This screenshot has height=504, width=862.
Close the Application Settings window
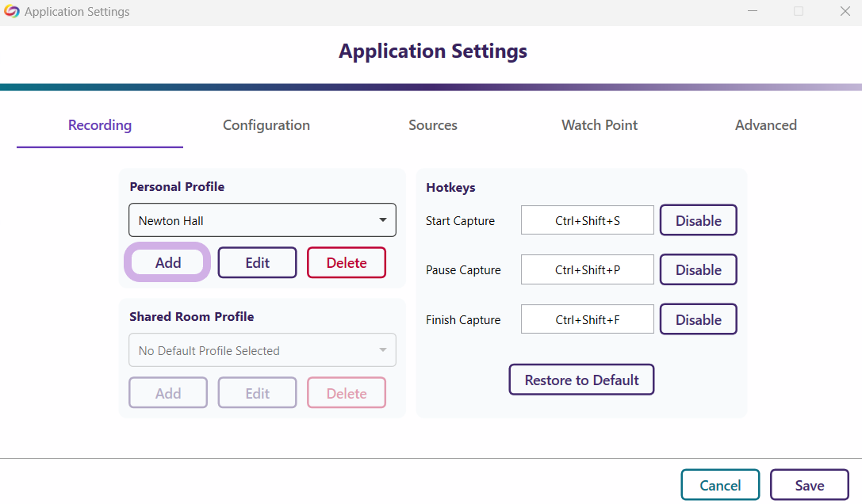click(x=845, y=12)
